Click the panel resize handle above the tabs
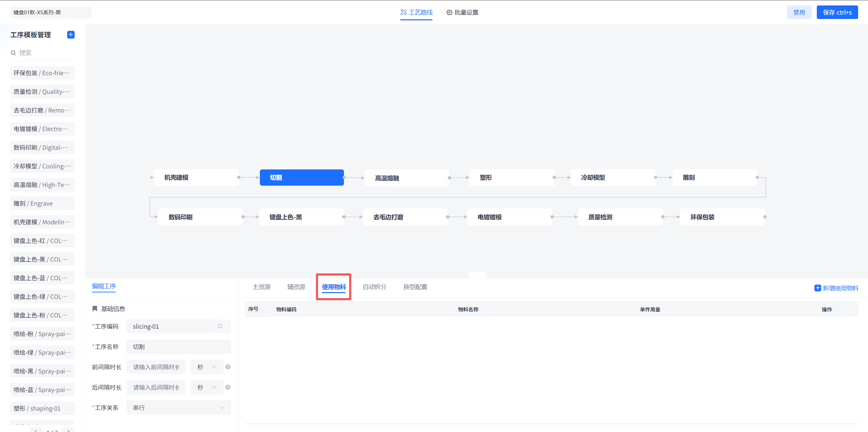This screenshot has height=432, width=868. pos(477,275)
